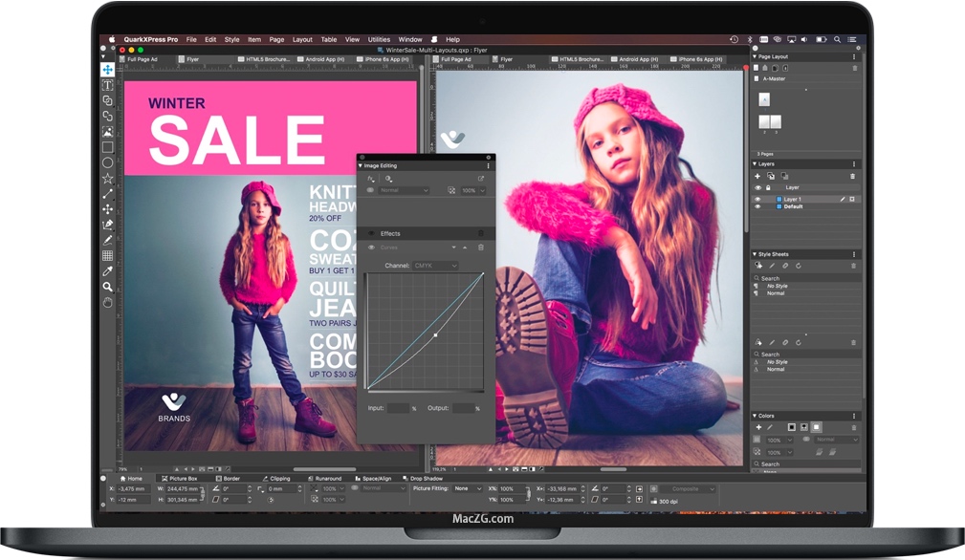Select the black swatch in the Colors panel
965x560 pixels.
(791, 427)
